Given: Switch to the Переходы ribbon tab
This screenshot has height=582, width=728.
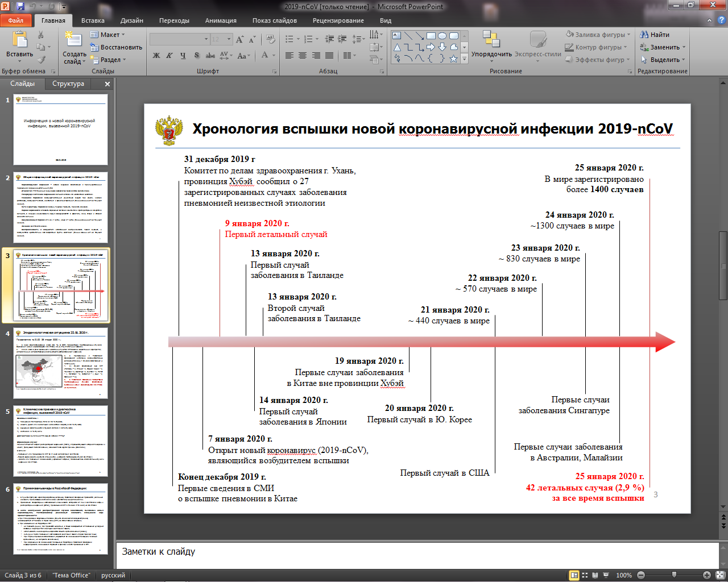Looking at the screenshot, I should [x=174, y=20].
